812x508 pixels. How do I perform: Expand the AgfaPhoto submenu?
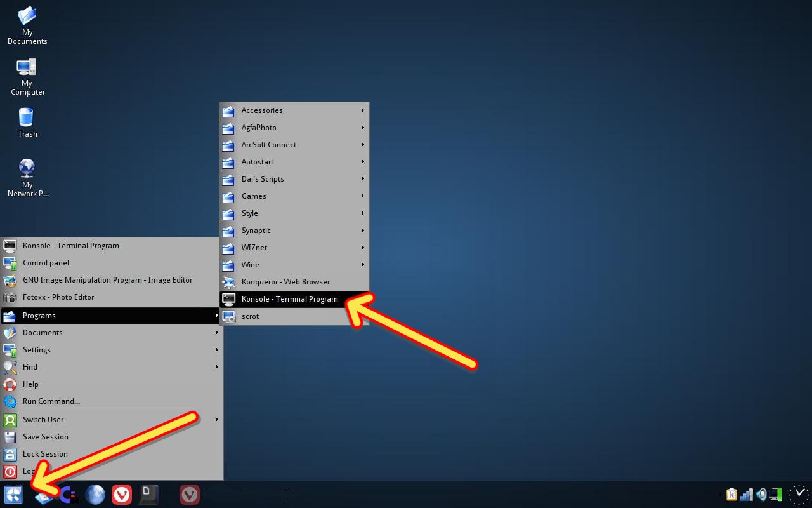(x=294, y=128)
